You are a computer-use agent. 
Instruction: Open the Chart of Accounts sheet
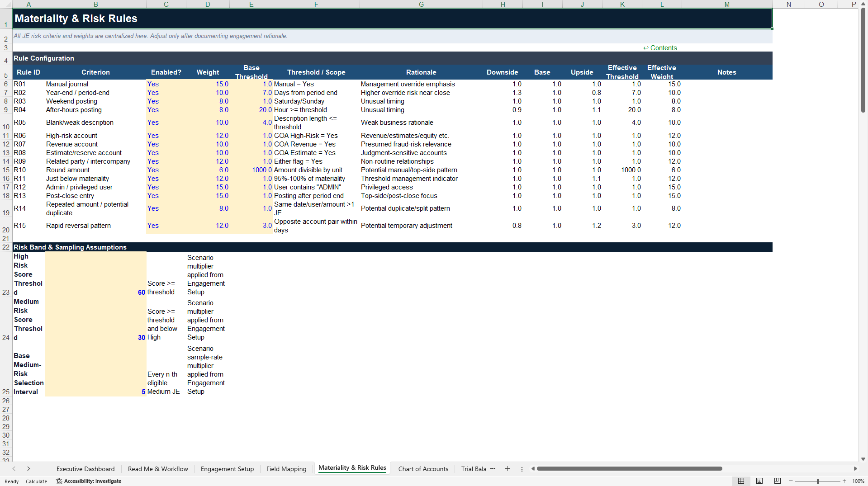coord(423,469)
